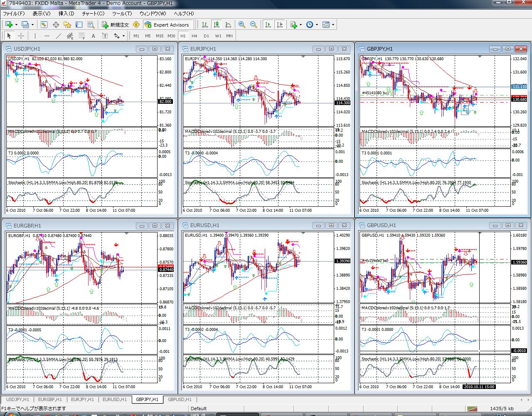The image size is (532, 416).
Task: Open the 表示(V) menu
Action: pos(41,13)
